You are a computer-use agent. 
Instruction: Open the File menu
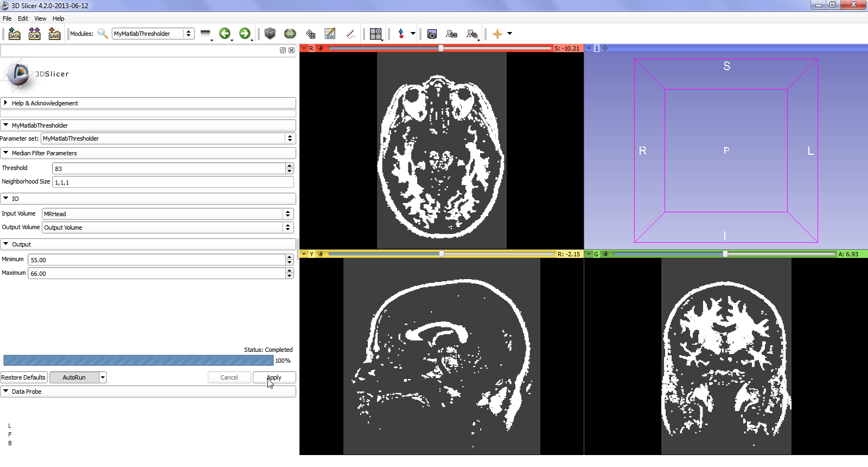click(7, 18)
